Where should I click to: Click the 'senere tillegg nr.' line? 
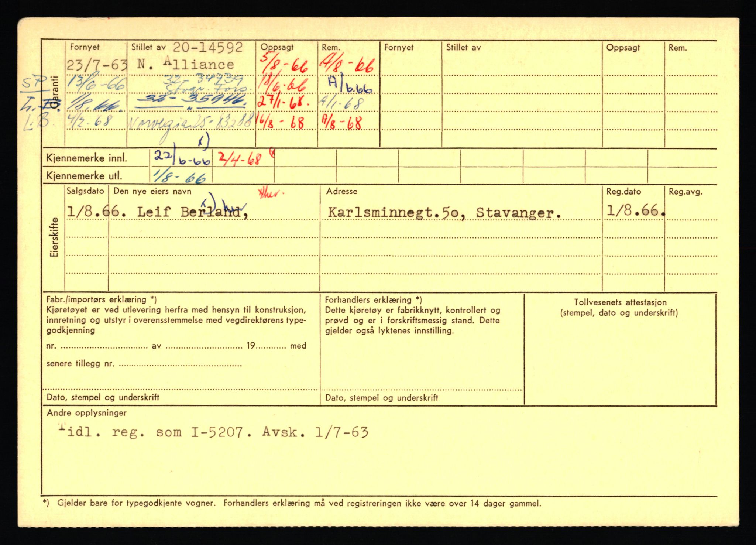[144, 364]
